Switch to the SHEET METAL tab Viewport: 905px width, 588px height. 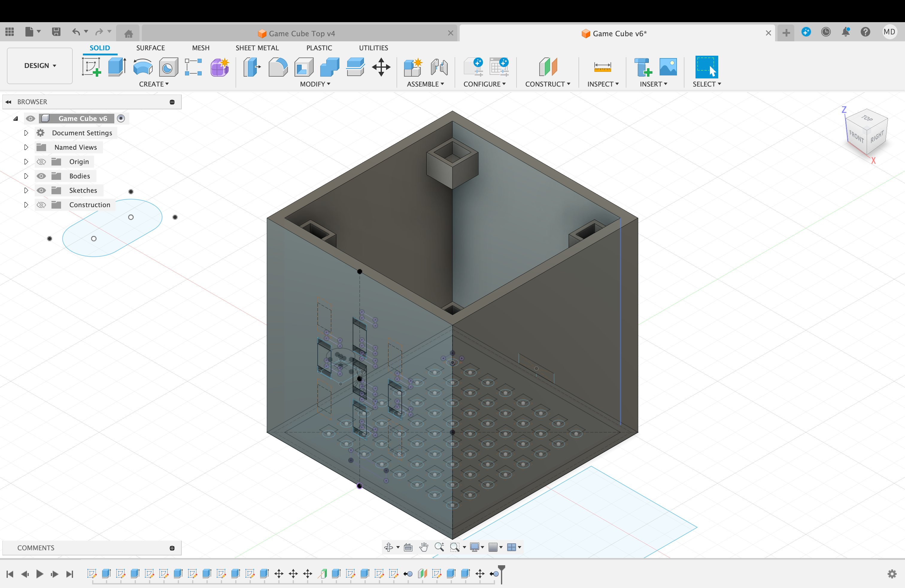(x=257, y=48)
